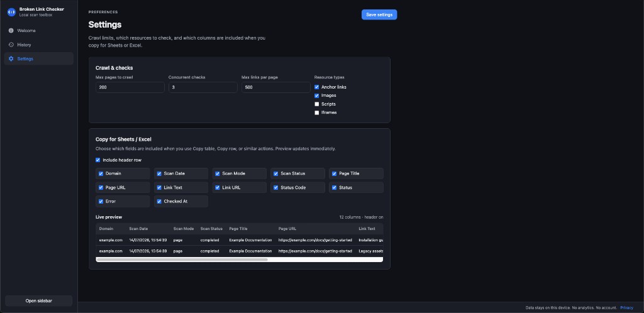Click the Save settings button
The image size is (644, 313).
pyautogui.click(x=379, y=14)
